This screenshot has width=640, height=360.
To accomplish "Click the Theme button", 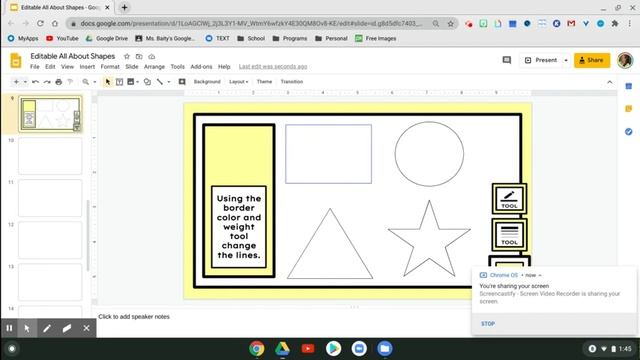I will click(x=264, y=82).
